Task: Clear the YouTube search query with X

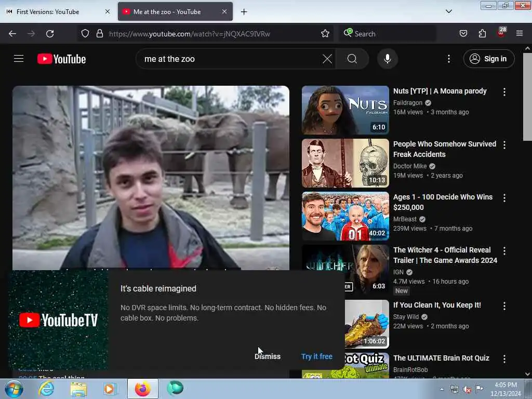Action: [x=327, y=59]
